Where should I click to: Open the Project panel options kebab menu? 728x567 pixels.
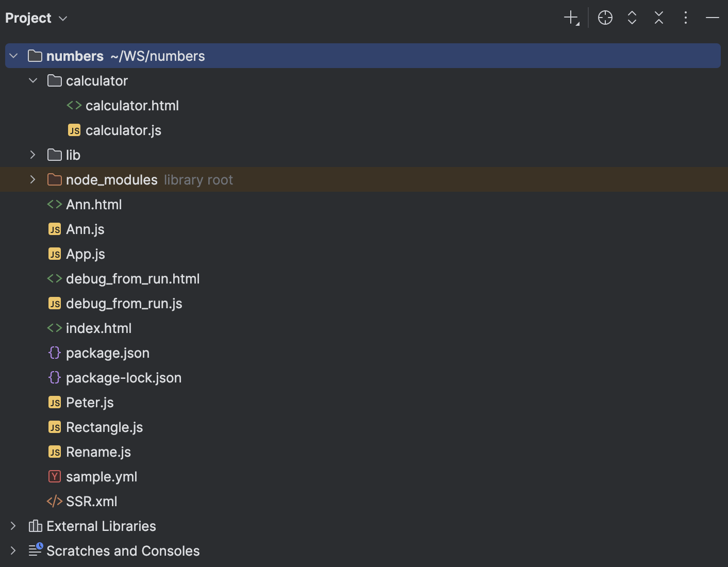[686, 18]
